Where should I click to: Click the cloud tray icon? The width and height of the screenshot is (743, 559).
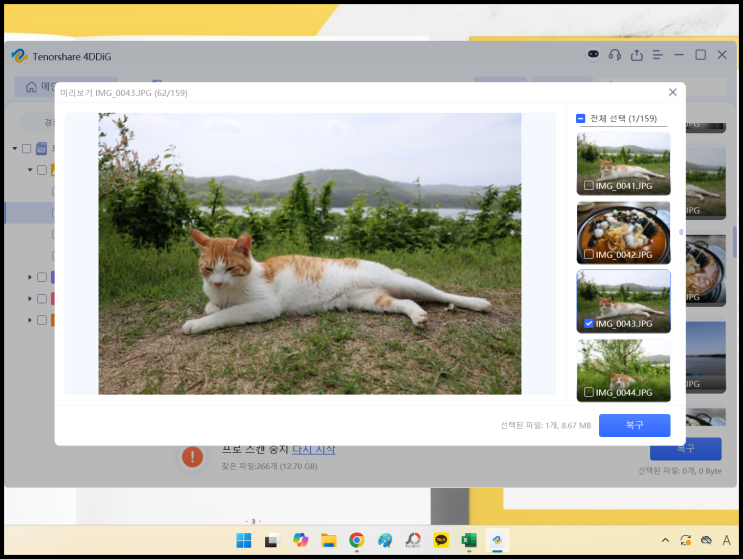706,540
